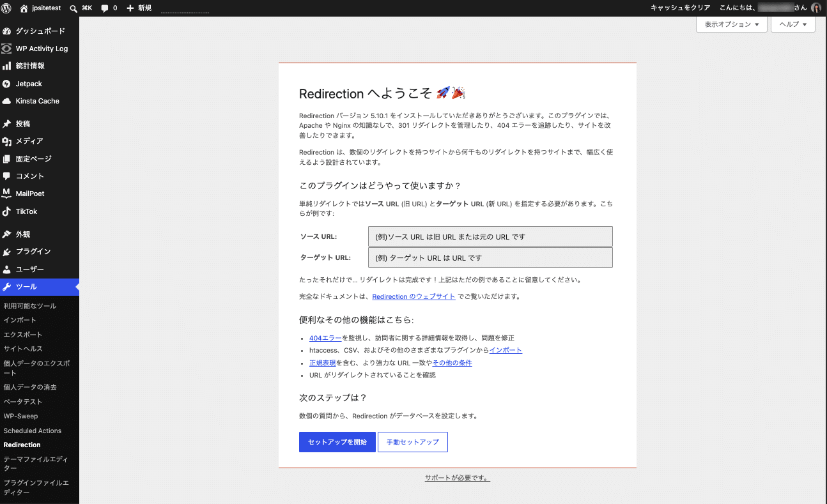This screenshot has width=827, height=504.
Task: Open 個人データのエクスポート submenu item
Action: point(37,368)
